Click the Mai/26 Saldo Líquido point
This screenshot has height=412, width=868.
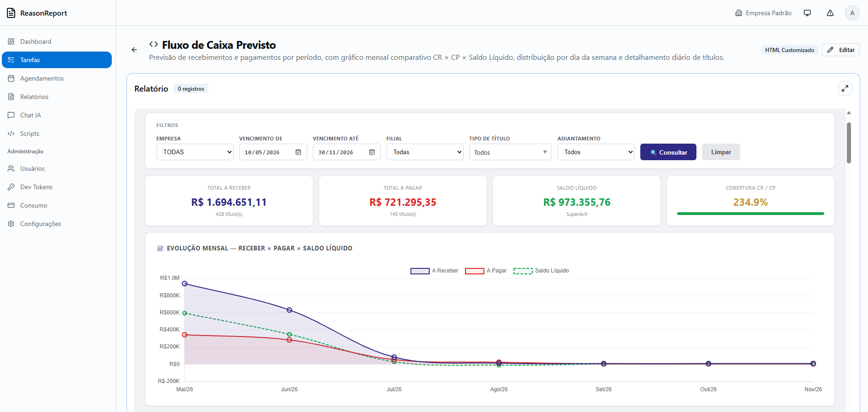(x=184, y=313)
